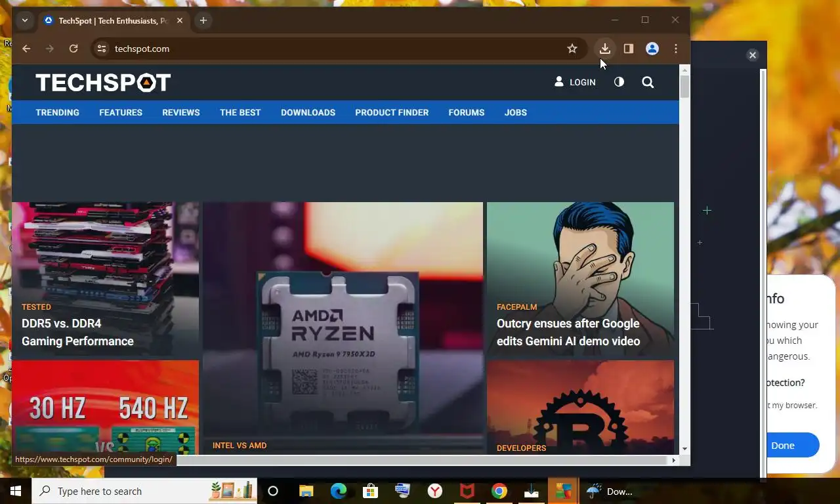This screenshot has height=504, width=840.
Task: Click the horizontal scrollbar right arrow
Action: tap(673, 460)
